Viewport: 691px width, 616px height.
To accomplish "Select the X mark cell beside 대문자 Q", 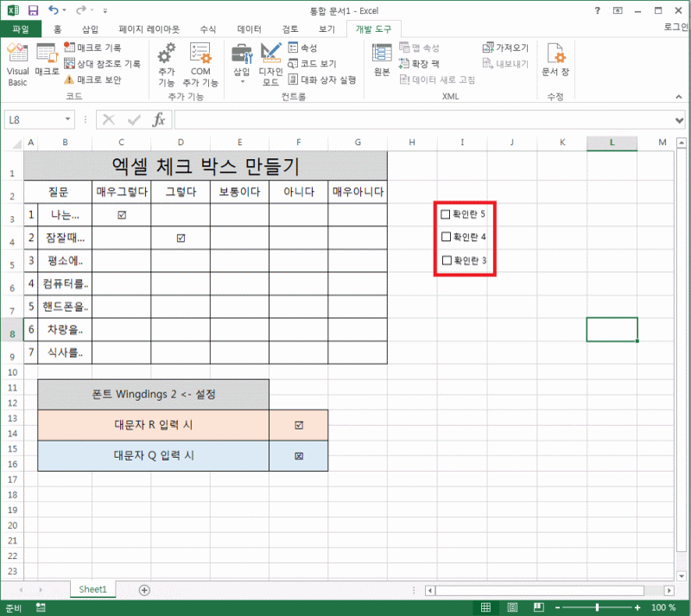I will [299, 456].
